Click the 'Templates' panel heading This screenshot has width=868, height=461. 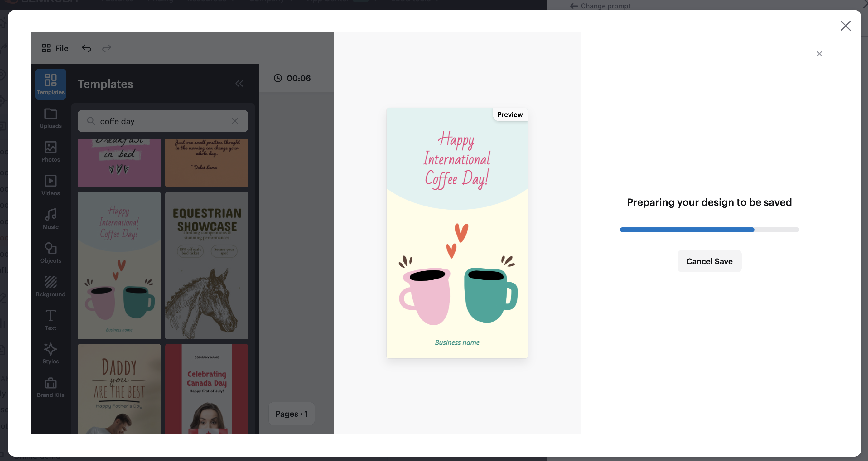pos(105,84)
